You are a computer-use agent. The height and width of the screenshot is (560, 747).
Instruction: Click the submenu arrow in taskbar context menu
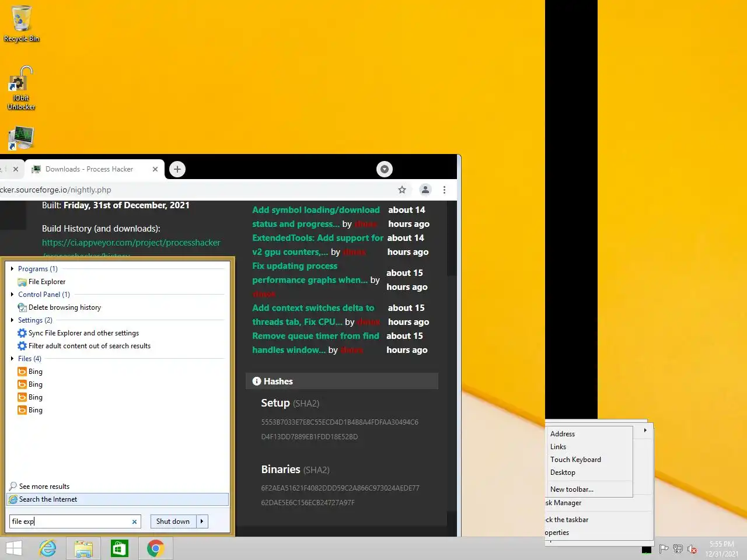pos(645,430)
